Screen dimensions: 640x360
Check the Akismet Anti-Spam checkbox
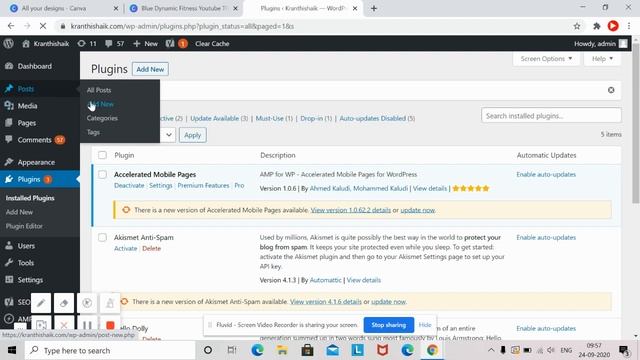102,238
